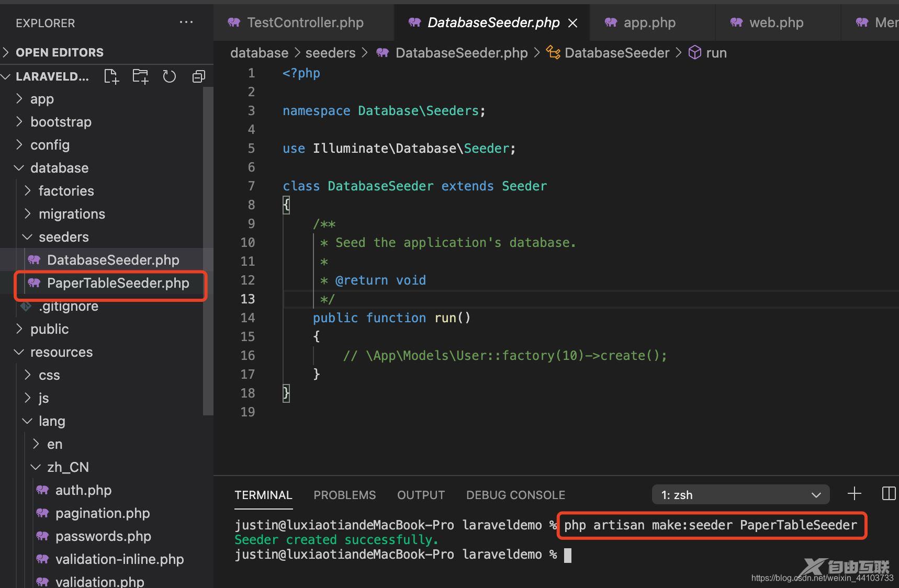This screenshot has height=588, width=899.
Task: Click the class icon beside DatabaseSeeder breadcrumb
Action: click(x=553, y=52)
